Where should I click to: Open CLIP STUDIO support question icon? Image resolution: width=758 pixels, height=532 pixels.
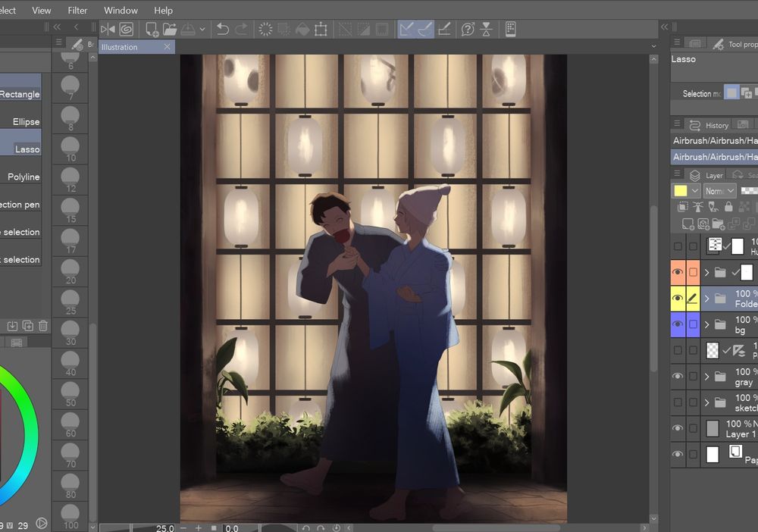(x=468, y=30)
